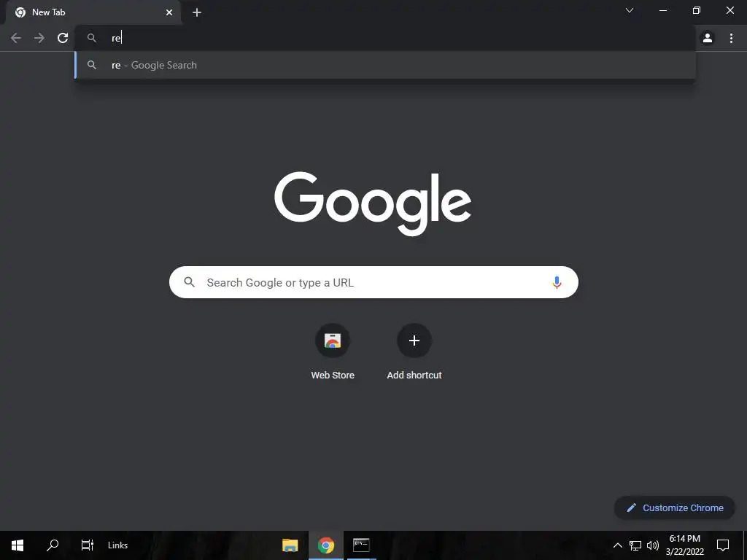Close the New Tab tab
The height and width of the screenshot is (560, 747).
coord(169,12)
